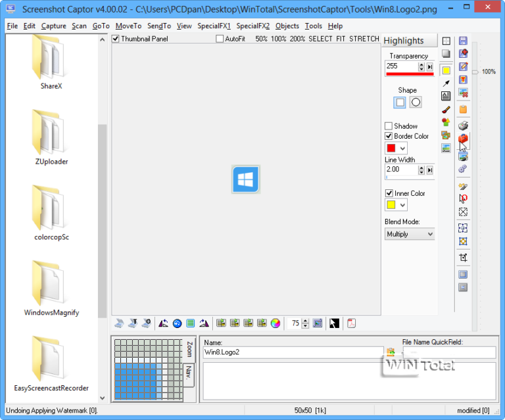Uncheck the Border Color checkbox
The image size is (505, 420).
pyautogui.click(x=389, y=136)
